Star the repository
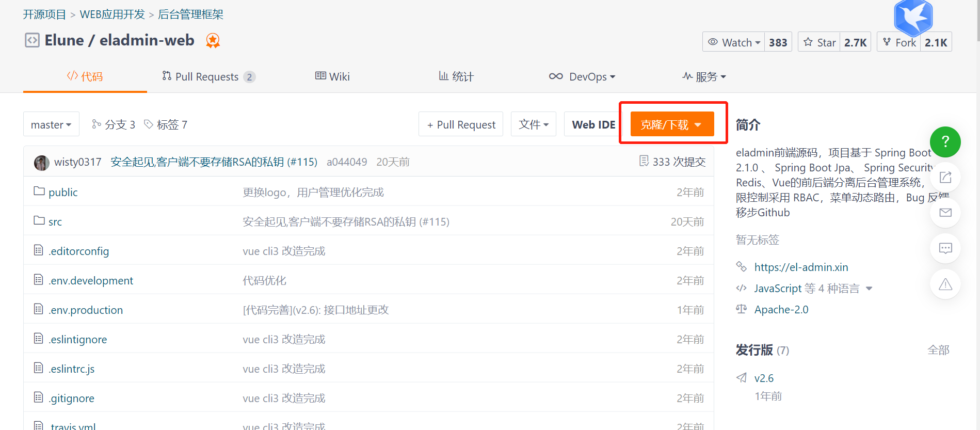The image size is (980, 430). pyautogui.click(x=819, y=42)
